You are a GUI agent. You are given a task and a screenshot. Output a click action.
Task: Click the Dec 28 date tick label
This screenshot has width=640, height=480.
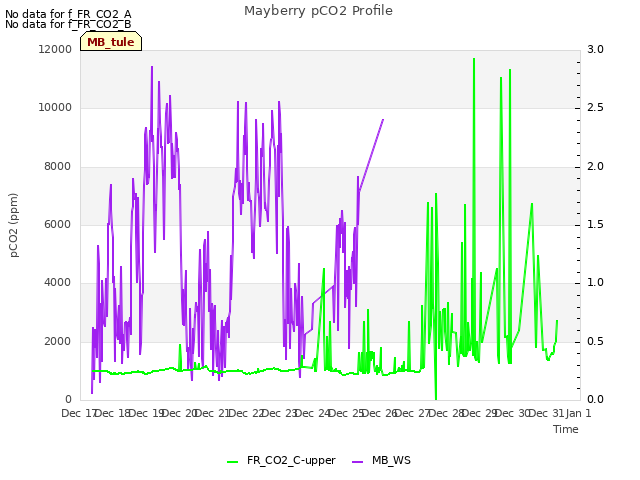pos(446,413)
